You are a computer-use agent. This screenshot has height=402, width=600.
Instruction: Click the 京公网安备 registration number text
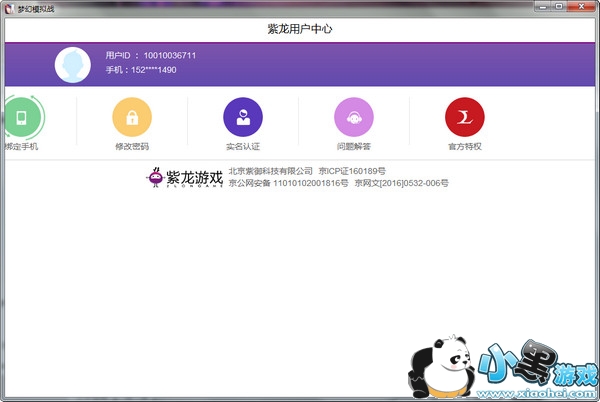point(288,184)
